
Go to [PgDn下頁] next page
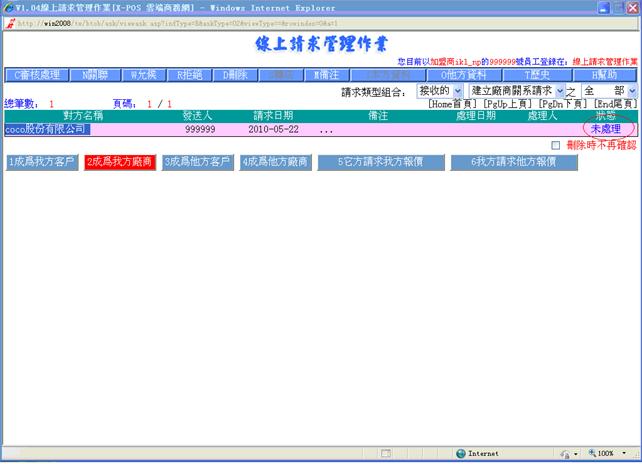pyautogui.click(x=563, y=103)
